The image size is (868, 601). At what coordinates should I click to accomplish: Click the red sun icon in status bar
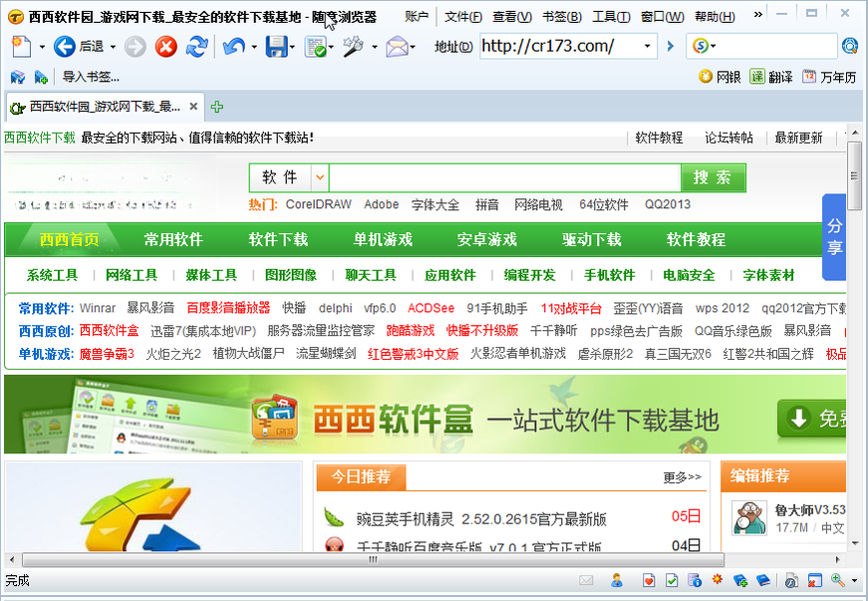(x=718, y=579)
